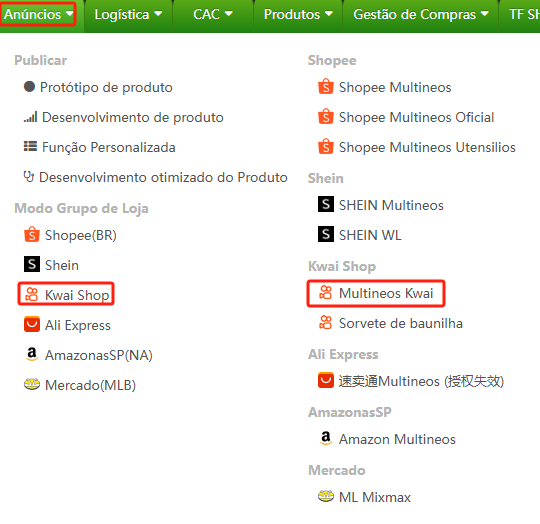Click the Shopee bag icon beside Shopee(BR)
Viewport: 540px width, 524px height.
coord(32,235)
